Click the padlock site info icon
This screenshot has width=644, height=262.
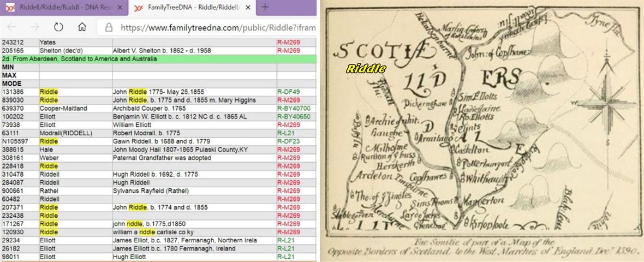(x=109, y=27)
